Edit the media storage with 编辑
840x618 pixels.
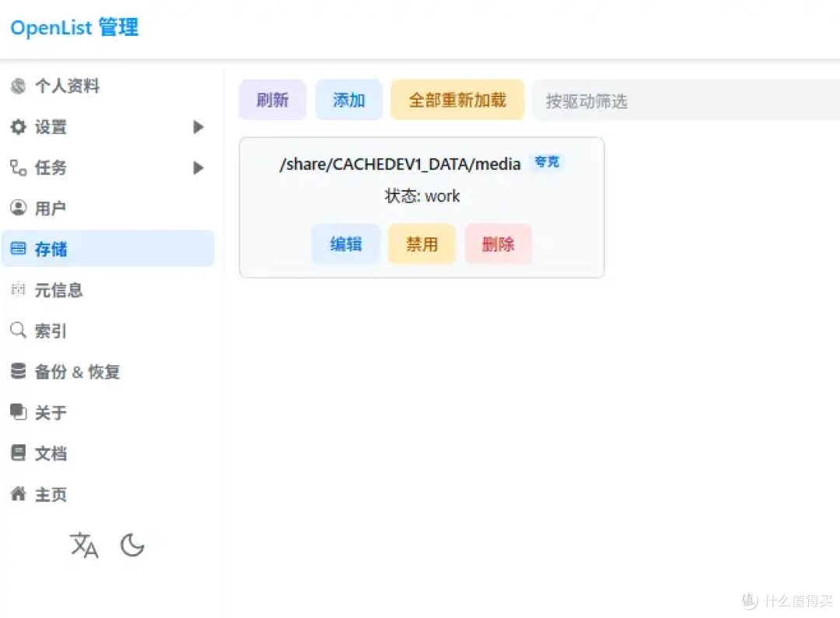[345, 244]
